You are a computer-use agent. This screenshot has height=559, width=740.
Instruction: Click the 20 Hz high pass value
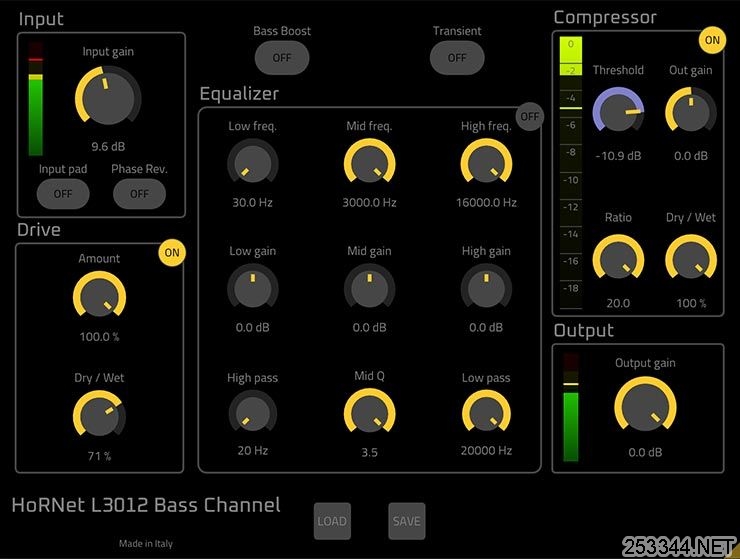(252, 451)
